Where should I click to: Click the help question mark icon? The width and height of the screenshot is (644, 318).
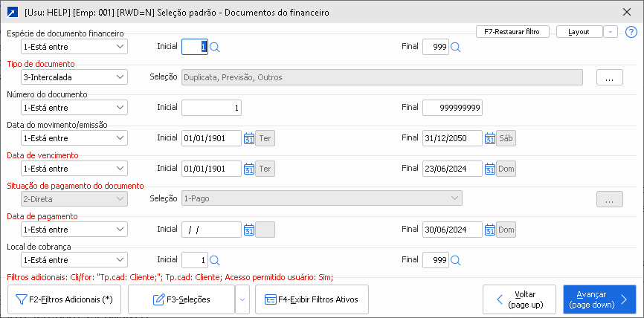pos(631,32)
